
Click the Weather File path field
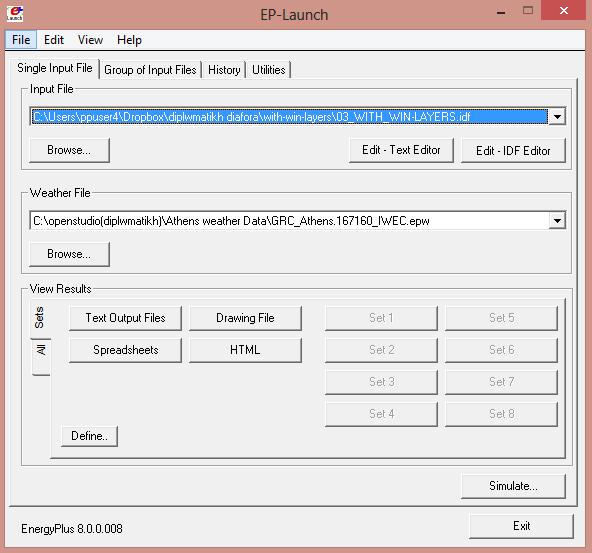289,221
